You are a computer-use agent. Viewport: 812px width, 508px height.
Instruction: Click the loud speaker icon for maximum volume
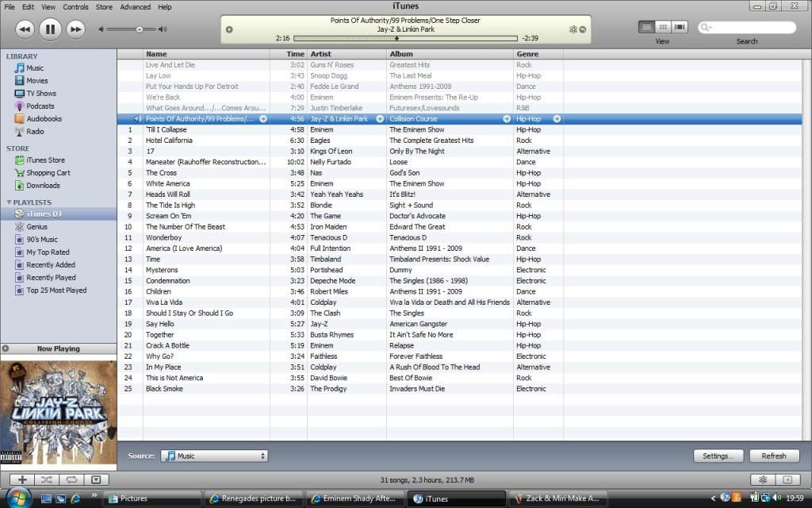point(163,29)
